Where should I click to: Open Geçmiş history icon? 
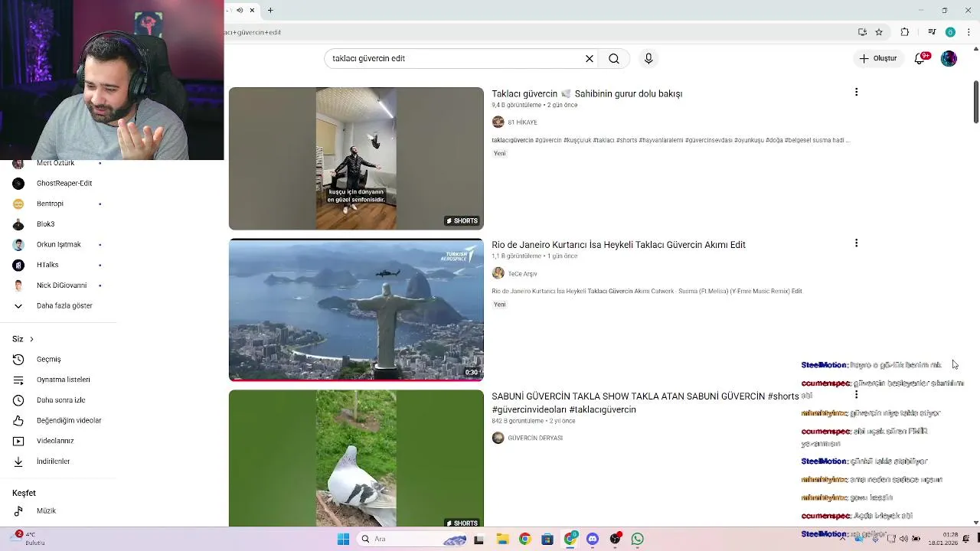pyautogui.click(x=18, y=359)
